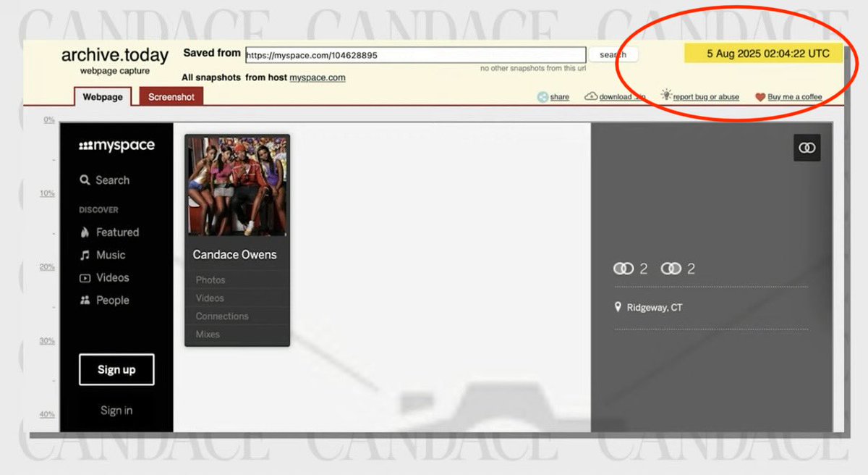Click the 0% scroll position marker
The image size is (868, 475).
[x=49, y=119]
